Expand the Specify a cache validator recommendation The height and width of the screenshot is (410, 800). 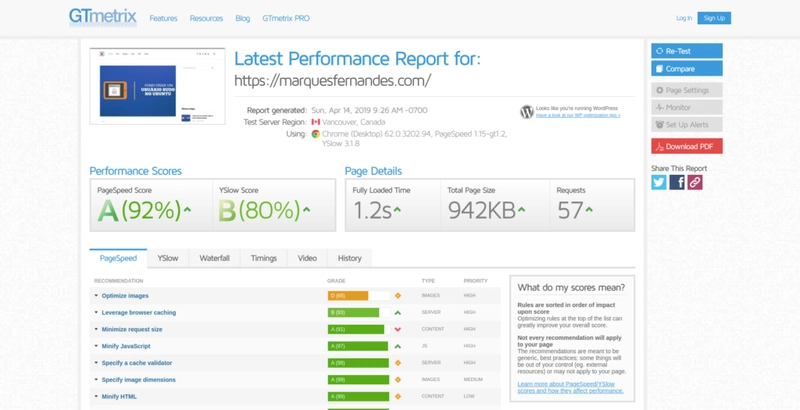pyautogui.click(x=137, y=363)
